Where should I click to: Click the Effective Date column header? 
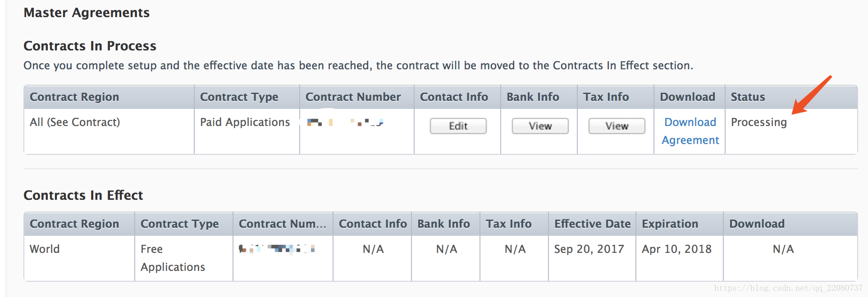point(592,224)
